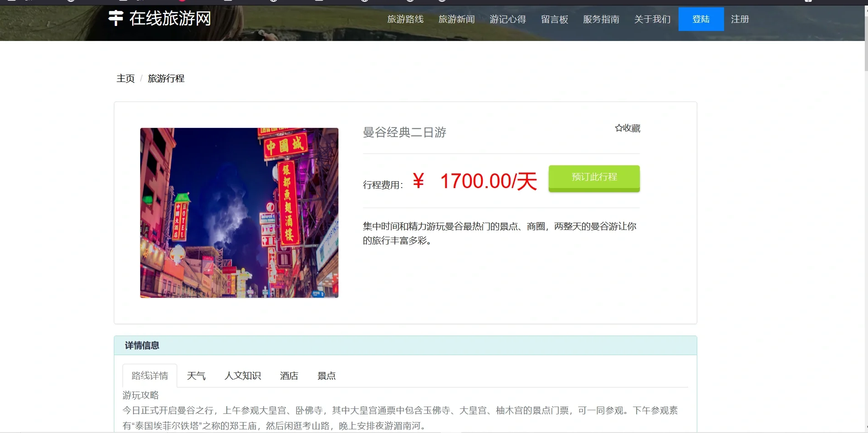The height and width of the screenshot is (433, 868).
Task: Open the 关于我们 about page
Action: point(652,19)
